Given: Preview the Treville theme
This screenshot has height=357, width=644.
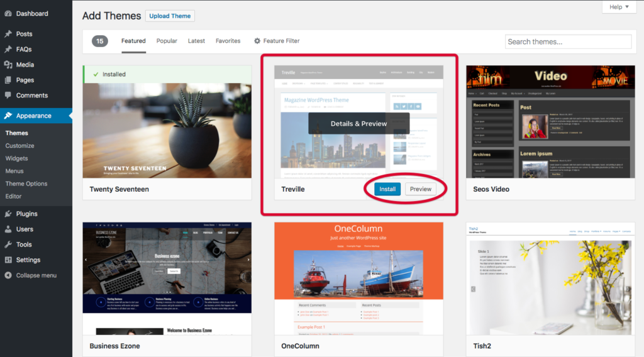Looking at the screenshot, I should click(421, 189).
